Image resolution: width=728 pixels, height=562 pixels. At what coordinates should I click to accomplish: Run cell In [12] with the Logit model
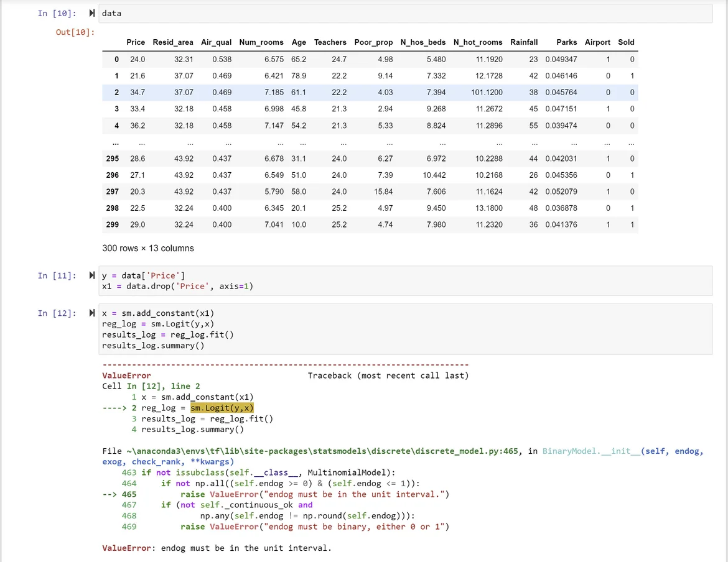click(x=93, y=313)
